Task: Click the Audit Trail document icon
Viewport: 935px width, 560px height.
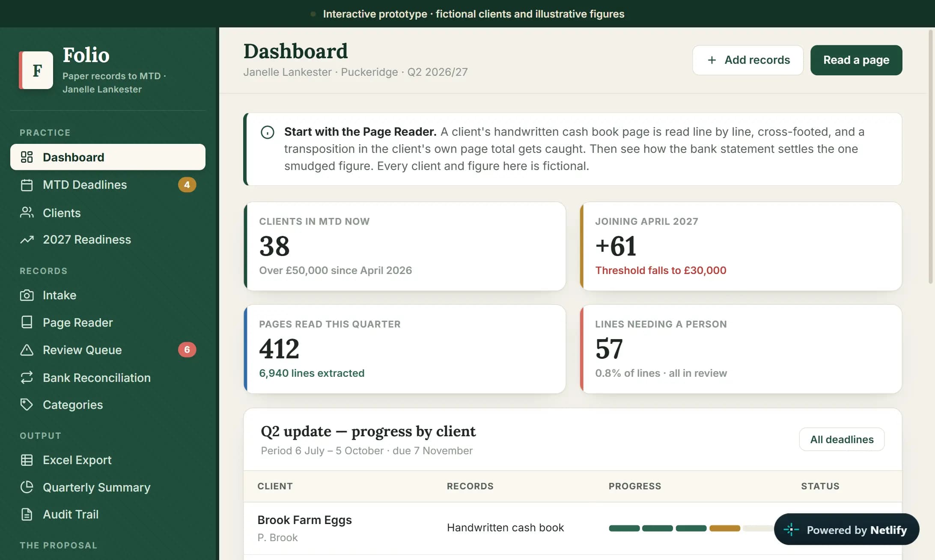Action: (27, 514)
